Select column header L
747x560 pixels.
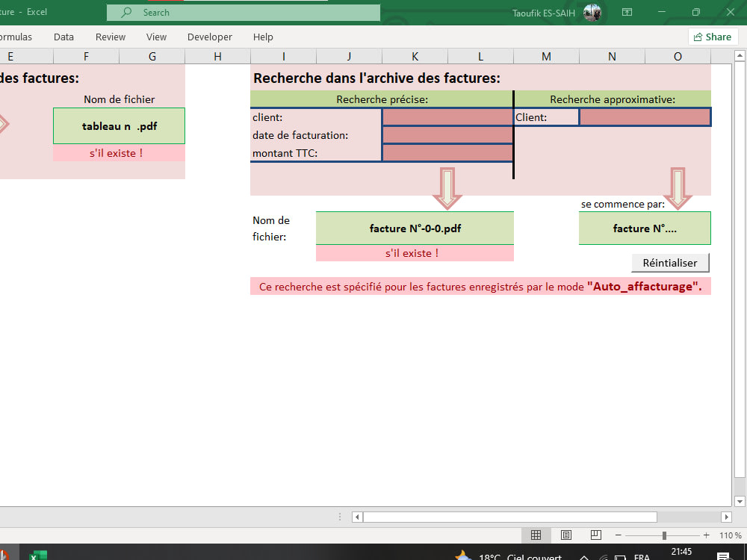480,56
